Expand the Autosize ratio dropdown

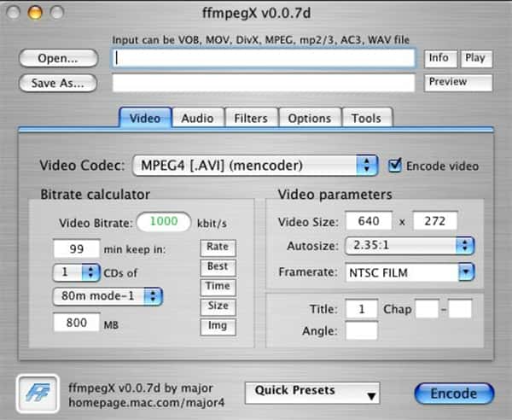click(x=409, y=246)
